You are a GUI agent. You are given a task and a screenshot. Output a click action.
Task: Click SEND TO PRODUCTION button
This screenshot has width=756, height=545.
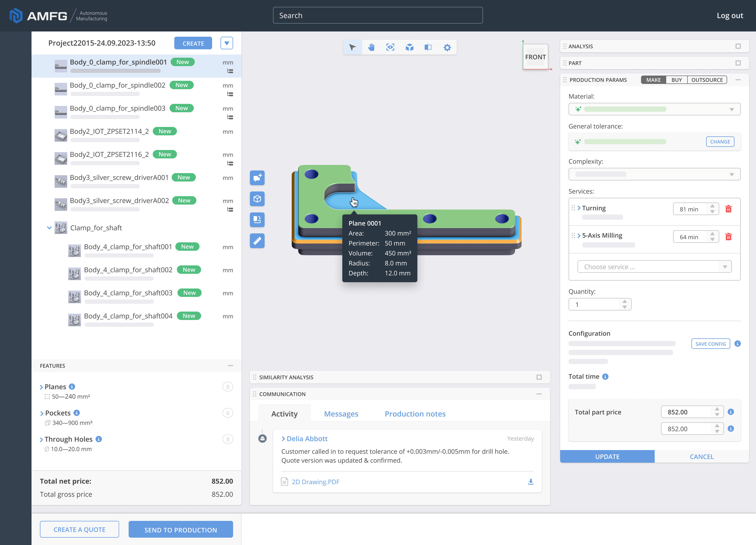point(181,530)
